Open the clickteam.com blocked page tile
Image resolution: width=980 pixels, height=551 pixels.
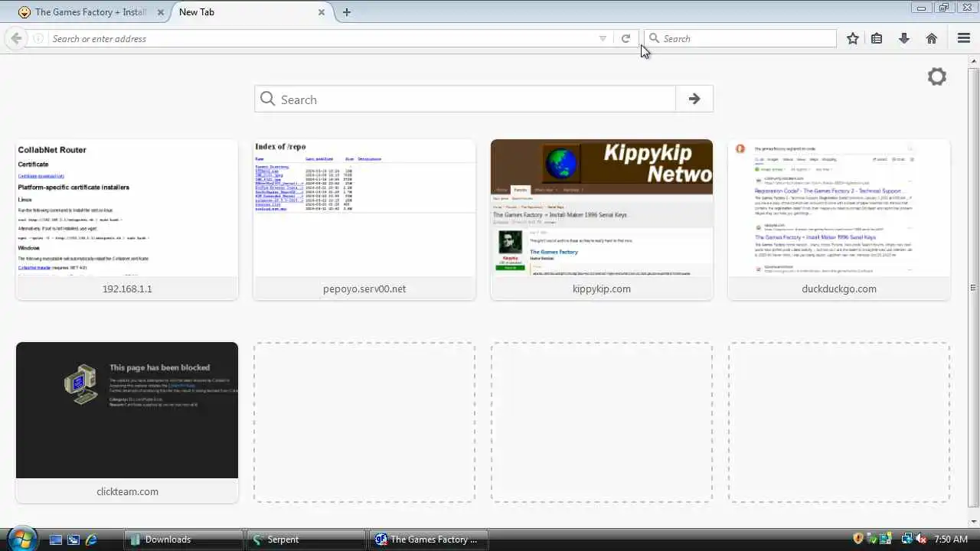click(x=127, y=422)
